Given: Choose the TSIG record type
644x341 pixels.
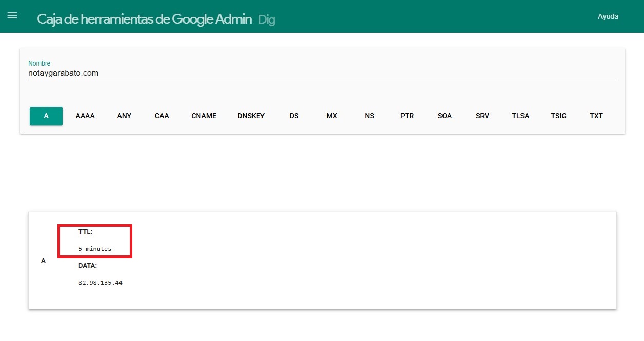Looking at the screenshot, I should (559, 116).
